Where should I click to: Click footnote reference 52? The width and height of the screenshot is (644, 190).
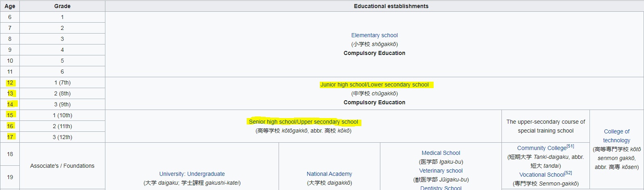(x=568, y=173)
